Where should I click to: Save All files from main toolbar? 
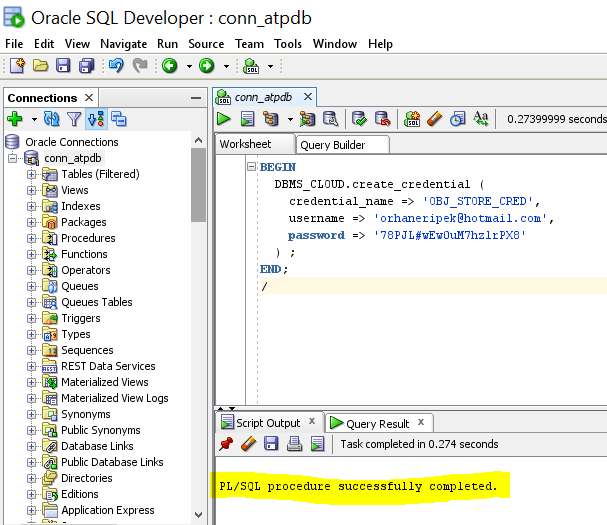pos(86,66)
